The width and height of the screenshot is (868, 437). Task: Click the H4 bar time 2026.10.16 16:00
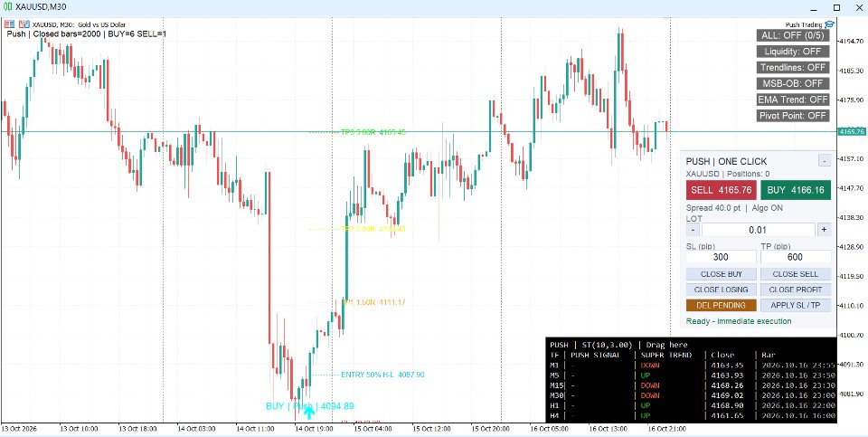pyautogui.click(x=797, y=415)
